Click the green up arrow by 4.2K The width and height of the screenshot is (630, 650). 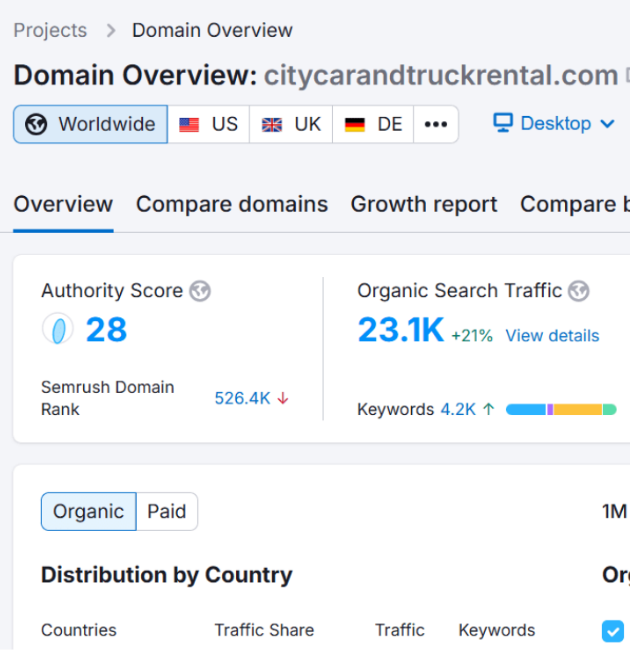(489, 410)
